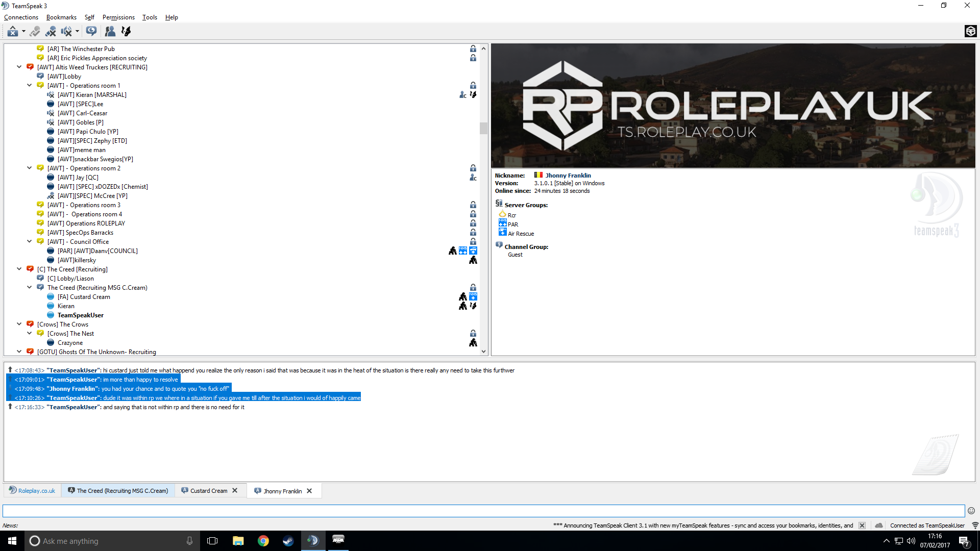Image resolution: width=980 pixels, height=551 pixels.
Task: Toggle Away status toolbar icon
Action: 13,32
